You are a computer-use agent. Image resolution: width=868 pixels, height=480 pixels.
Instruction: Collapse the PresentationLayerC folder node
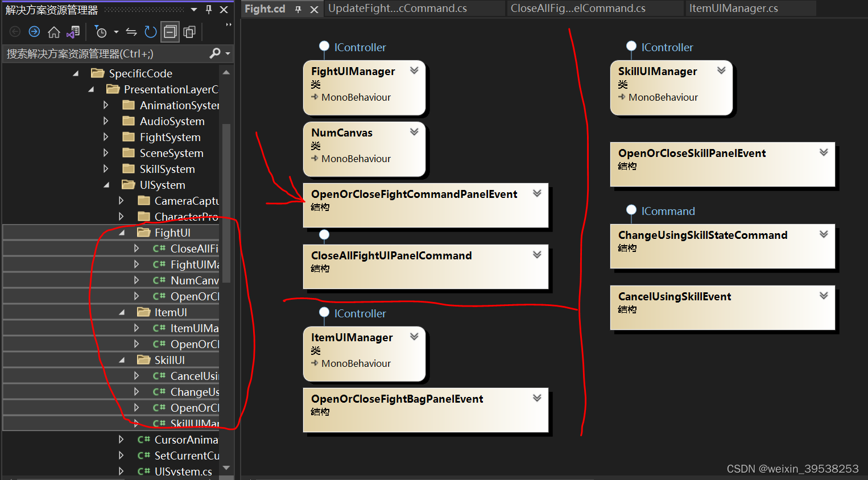click(91, 89)
